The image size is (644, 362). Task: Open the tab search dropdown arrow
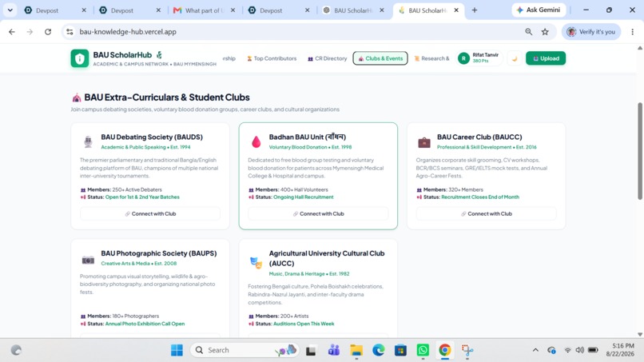coord(10,10)
